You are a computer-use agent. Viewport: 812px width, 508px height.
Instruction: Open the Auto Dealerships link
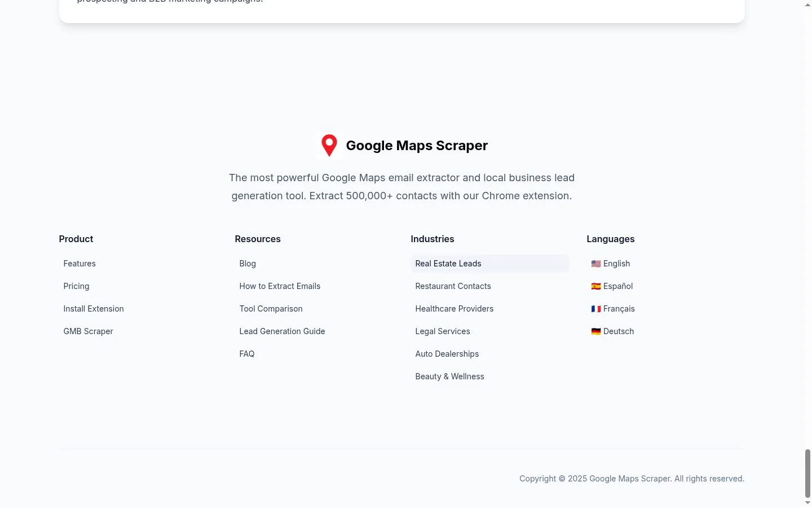click(447, 354)
